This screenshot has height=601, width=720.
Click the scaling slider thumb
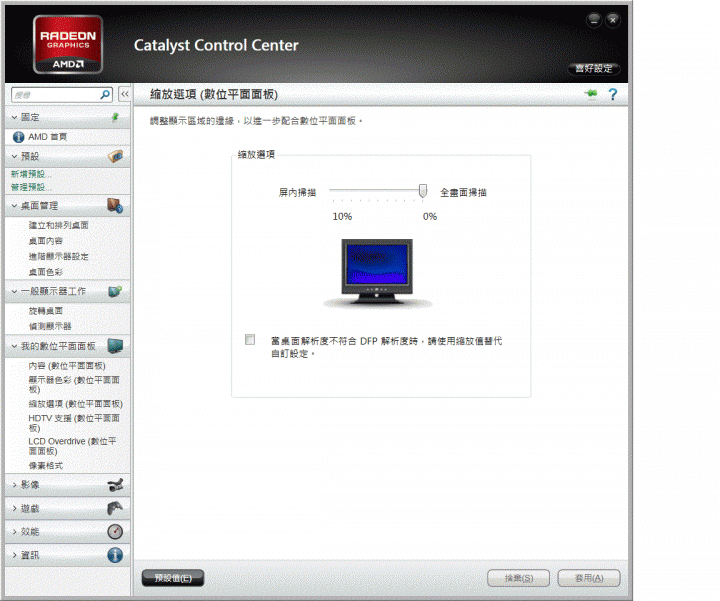pyautogui.click(x=423, y=191)
